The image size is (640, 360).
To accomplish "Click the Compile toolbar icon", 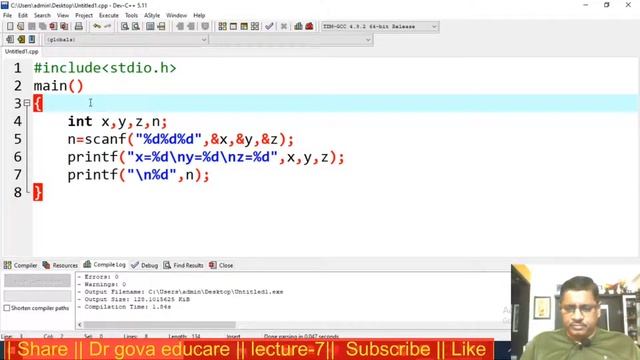I will tap(222, 27).
